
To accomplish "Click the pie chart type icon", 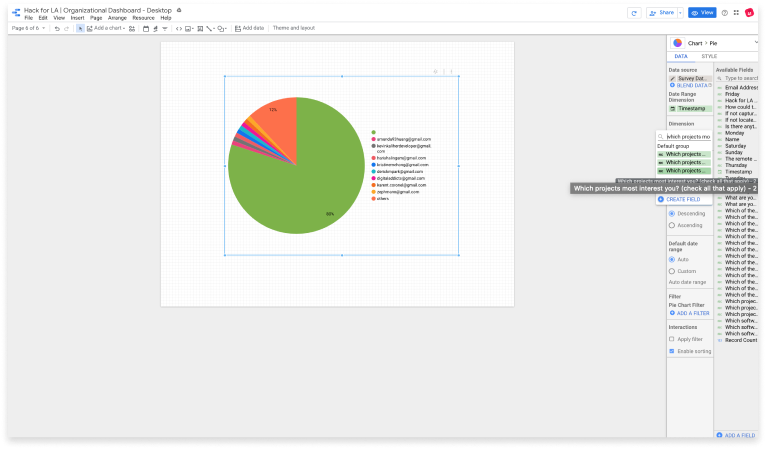I will [677, 43].
